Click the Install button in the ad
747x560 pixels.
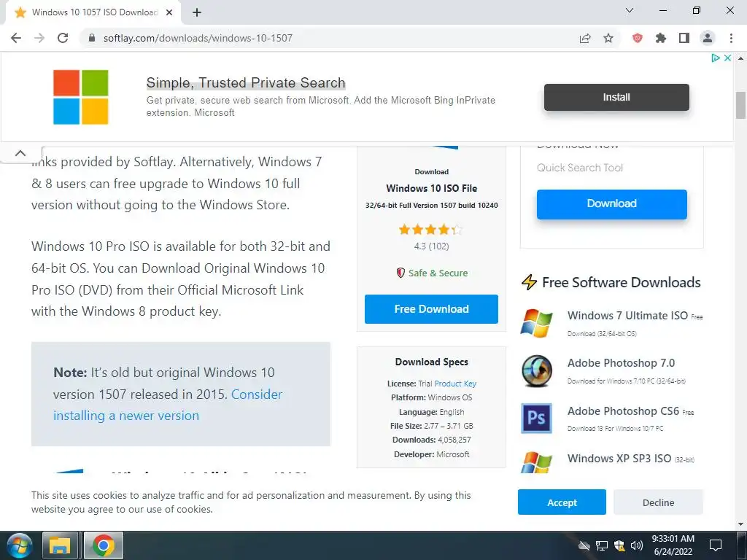click(616, 97)
